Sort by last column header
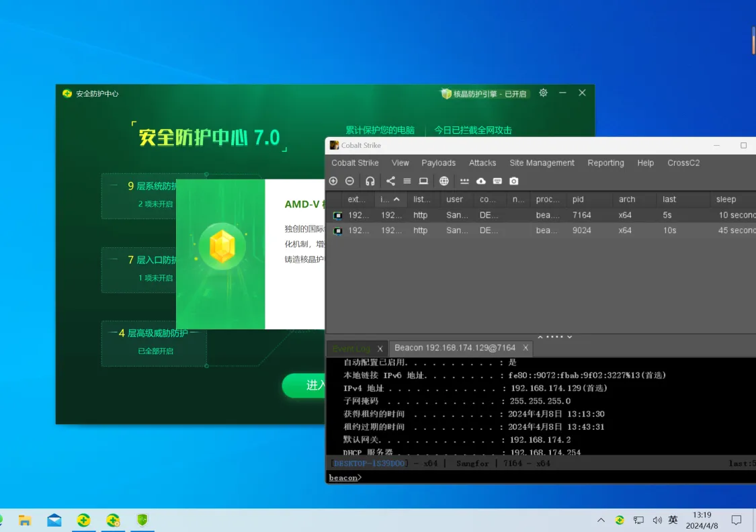Viewport: 756px width, 532px height. coord(683,199)
